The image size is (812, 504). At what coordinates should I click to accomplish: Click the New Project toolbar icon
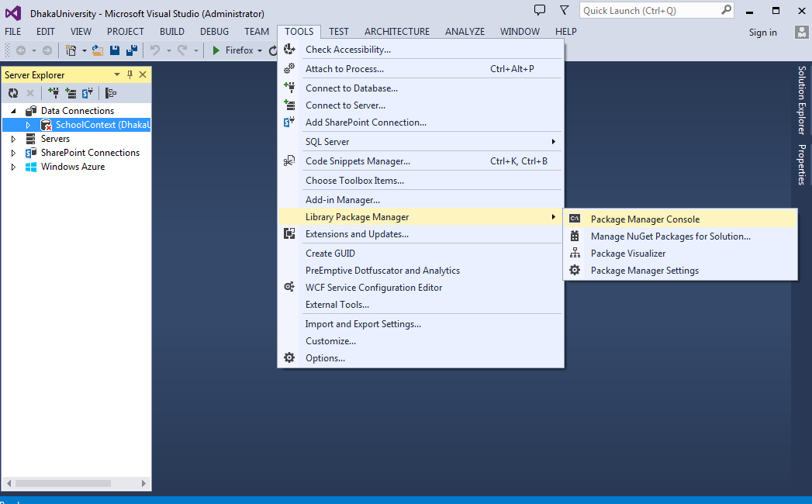(71, 50)
